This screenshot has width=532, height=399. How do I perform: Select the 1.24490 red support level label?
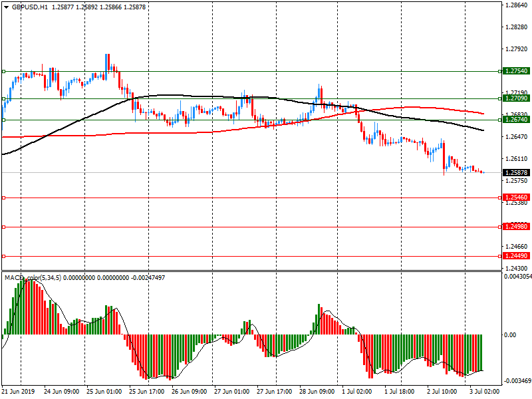click(517, 256)
